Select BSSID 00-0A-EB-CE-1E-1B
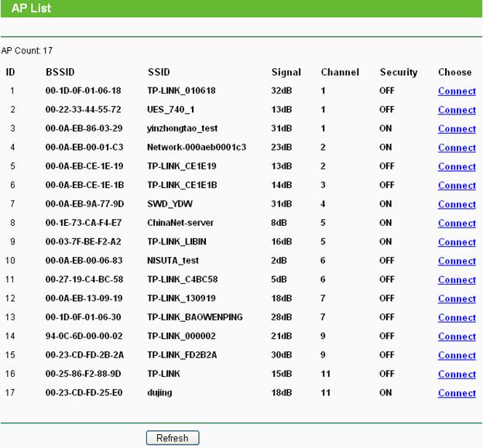 click(84, 185)
